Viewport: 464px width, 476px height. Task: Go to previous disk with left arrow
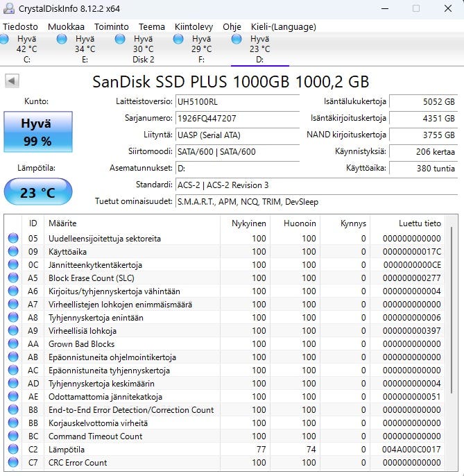click(12, 81)
